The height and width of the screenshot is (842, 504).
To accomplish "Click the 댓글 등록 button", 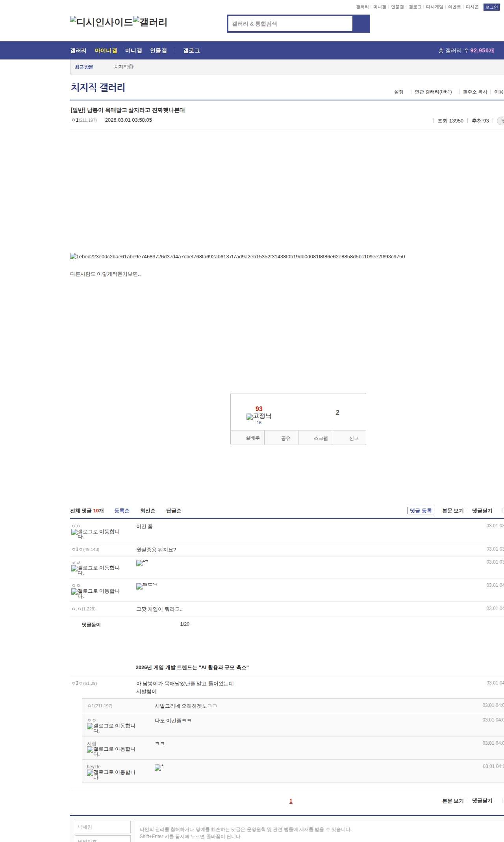I will coord(421,511).
